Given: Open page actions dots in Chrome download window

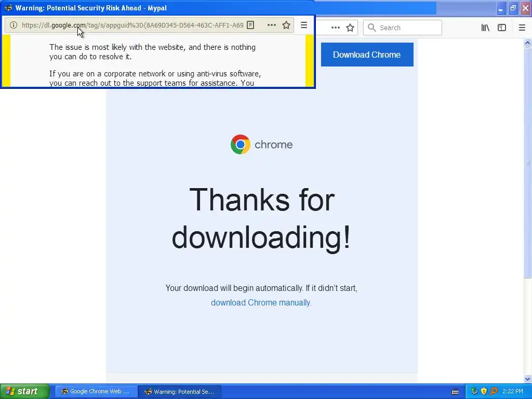Looking at the screenshot, I should (x=336, y=28).
